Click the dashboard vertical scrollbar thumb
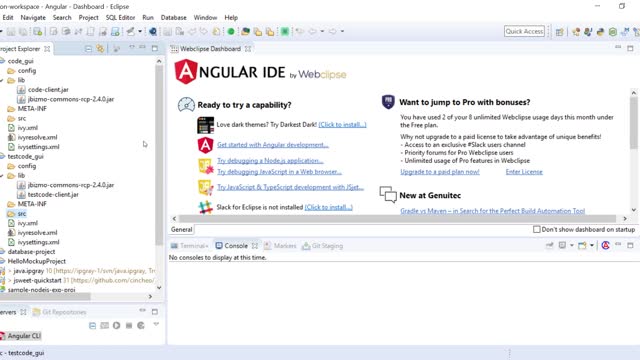Screen dimensions: 640x360 (633, 124)
